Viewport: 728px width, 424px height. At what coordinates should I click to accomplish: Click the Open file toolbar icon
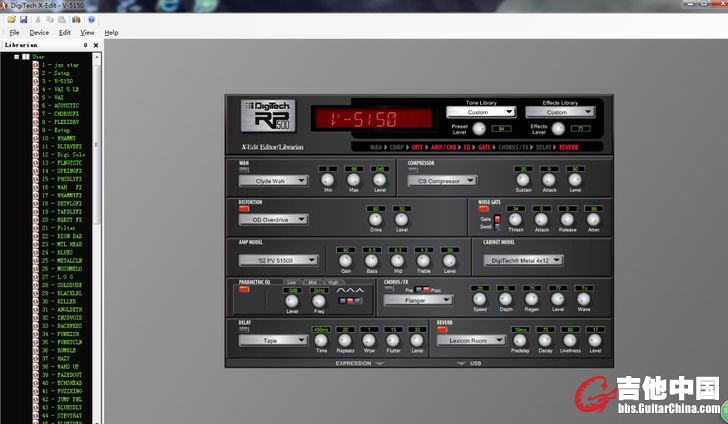click(x=10, y=19)
